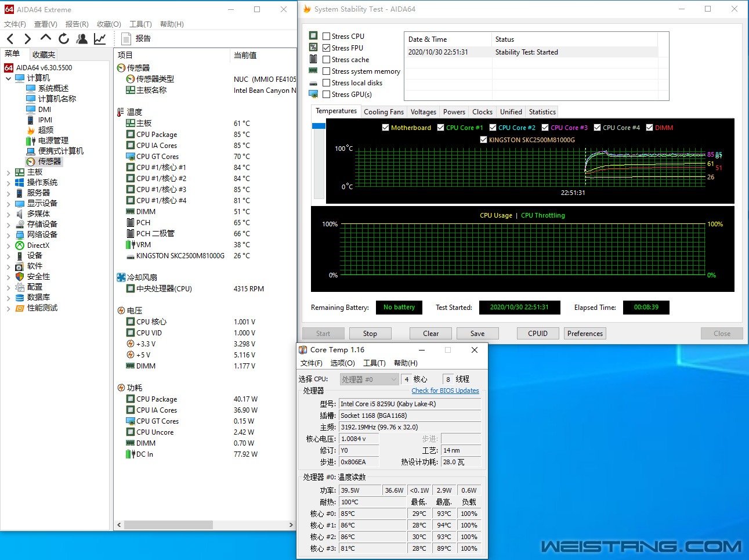The image size is (749, 560).
Task: Click the Stress local disks drive icon
Action: point(313,83)
